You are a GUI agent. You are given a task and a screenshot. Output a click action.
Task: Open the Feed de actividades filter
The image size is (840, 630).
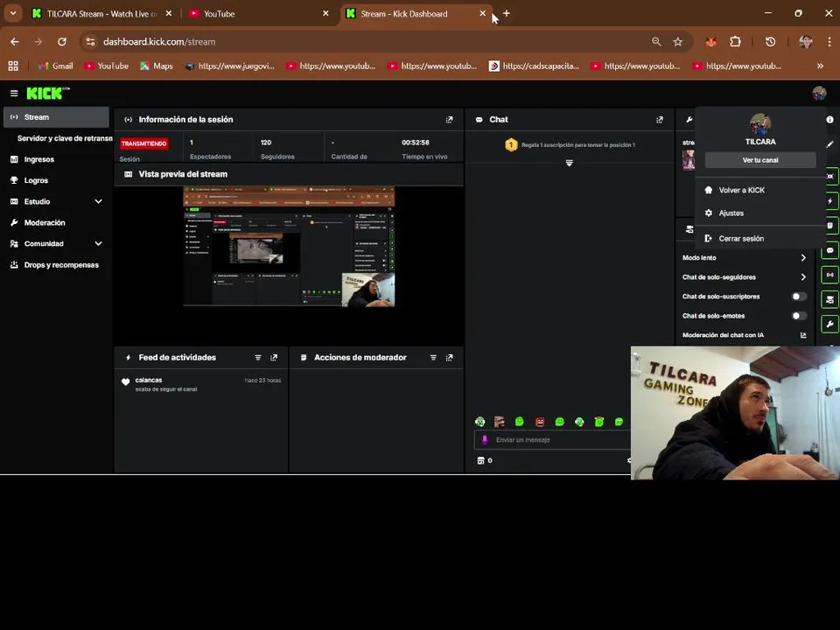click(x=257, y=357)
